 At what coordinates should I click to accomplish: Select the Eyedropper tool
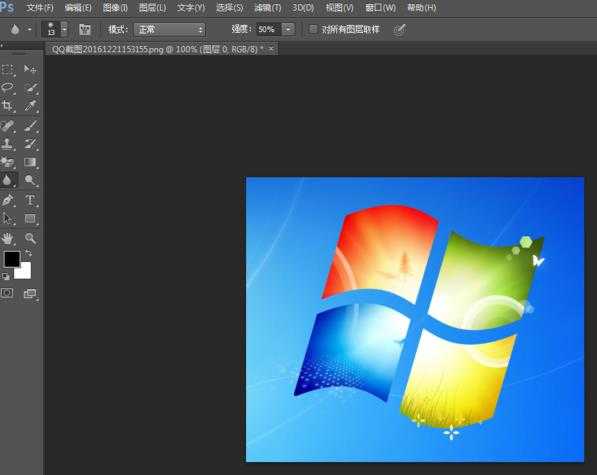pyautogui.click(x=30, y=105)
